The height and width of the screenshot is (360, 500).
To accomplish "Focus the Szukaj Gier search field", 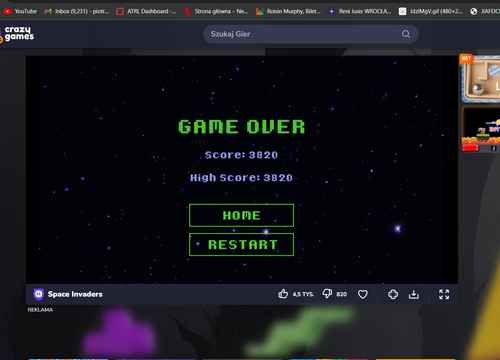I will pos(311,34).
